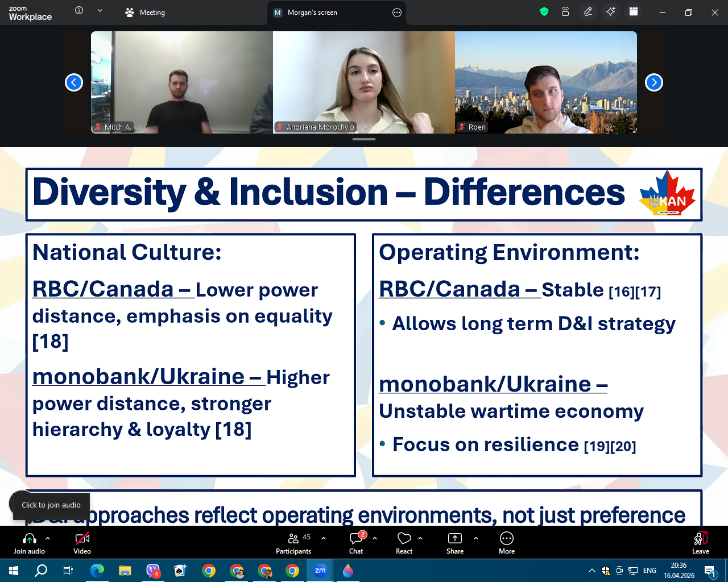Open the Chat panel
The height and width of the screenshot is (582, 728).
pos(356,542)
